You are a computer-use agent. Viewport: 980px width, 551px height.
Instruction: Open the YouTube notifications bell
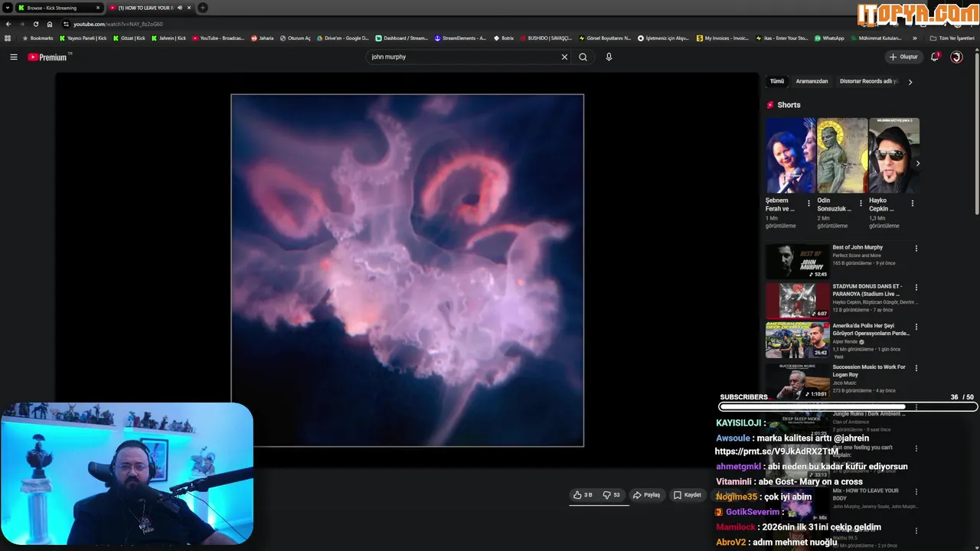[x=935, y=57]
